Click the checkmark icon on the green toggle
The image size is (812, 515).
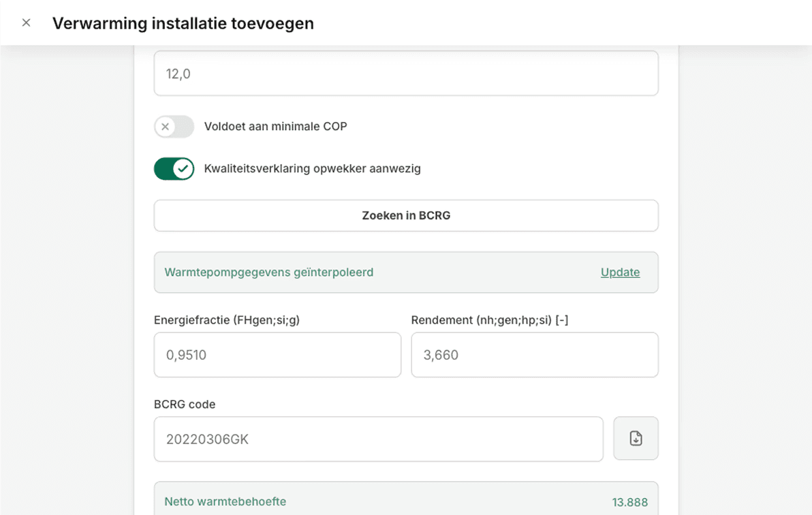184,168
